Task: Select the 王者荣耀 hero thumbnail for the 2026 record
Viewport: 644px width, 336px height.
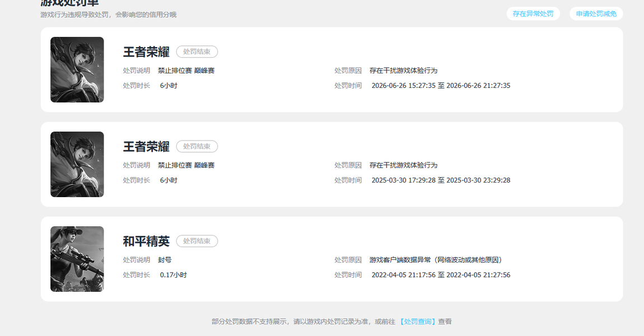Action: pyautogui.click(x=77, y=69)
